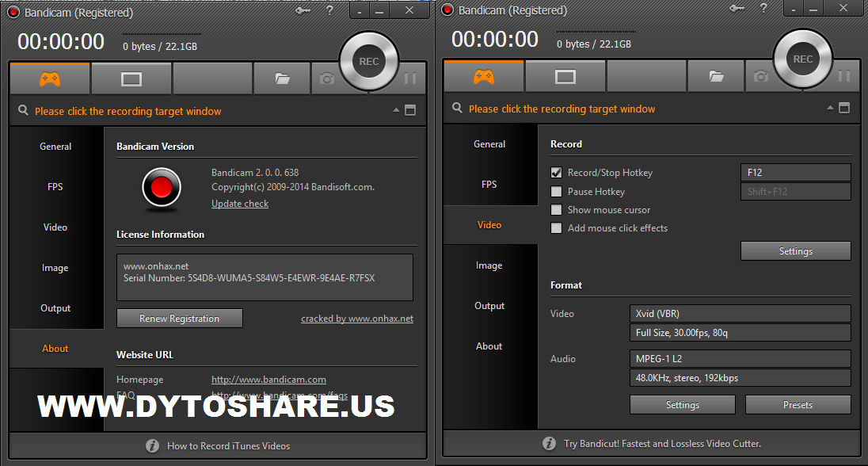868x466 pixels.
Task: Click How to Record iTunes Videos tip
Action: (x=228, y=446)
